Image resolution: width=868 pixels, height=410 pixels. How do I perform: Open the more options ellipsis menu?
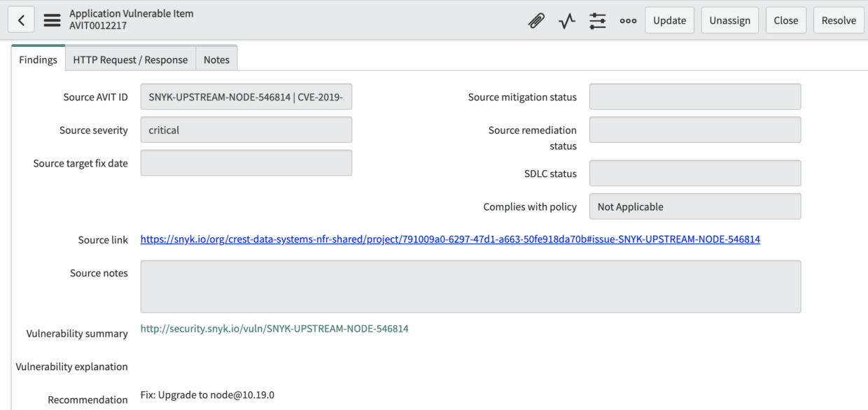[x=628, y=20]
